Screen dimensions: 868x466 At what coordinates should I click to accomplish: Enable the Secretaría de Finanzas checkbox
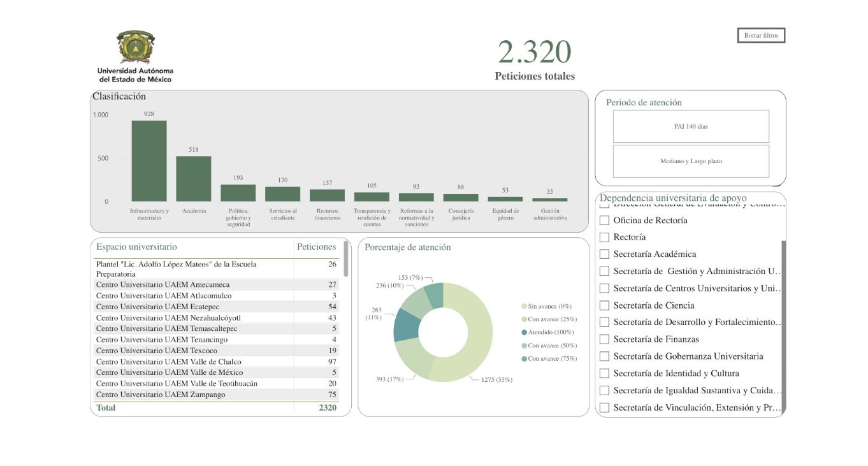click(x=605, y=339)
